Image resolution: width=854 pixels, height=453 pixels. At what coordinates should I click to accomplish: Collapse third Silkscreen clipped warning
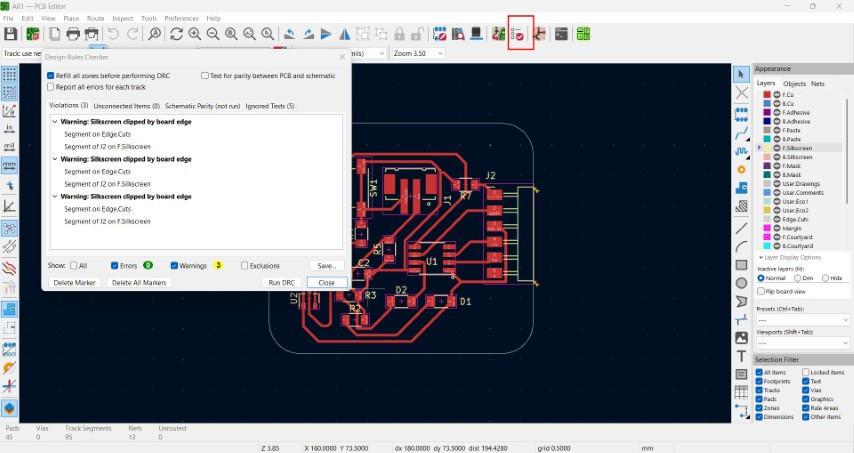pos(55,197)
